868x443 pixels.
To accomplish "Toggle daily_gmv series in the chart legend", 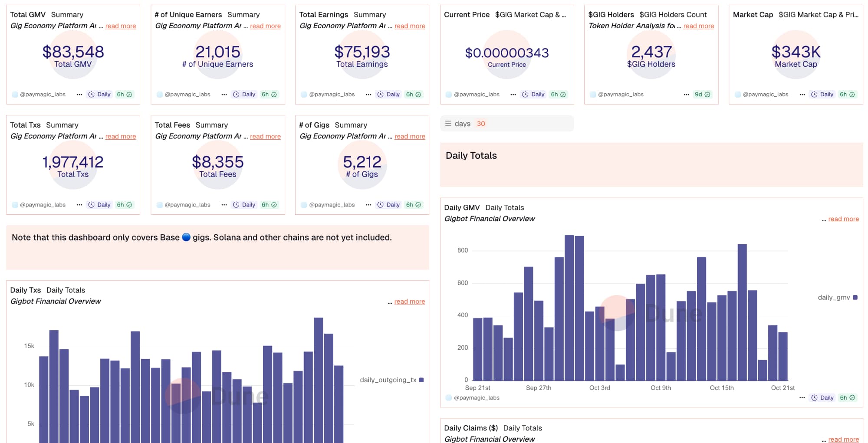I will click(837, 298).
